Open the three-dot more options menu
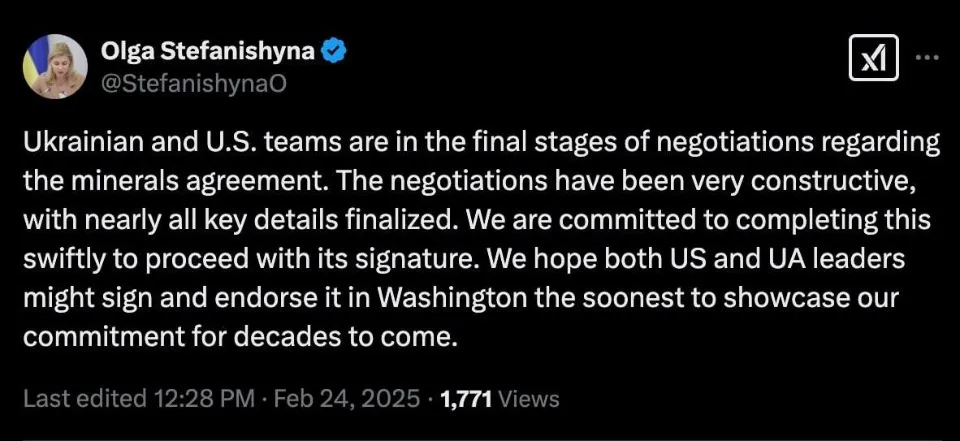This screenshot has width=960, height=441. [927, 59]
